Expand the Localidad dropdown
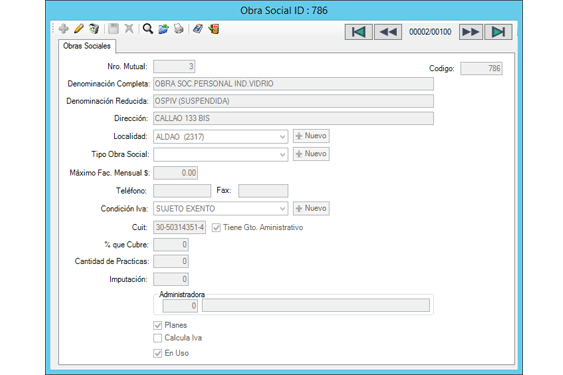The height and width of the screenshot is (375, 563). coord(283,137)
